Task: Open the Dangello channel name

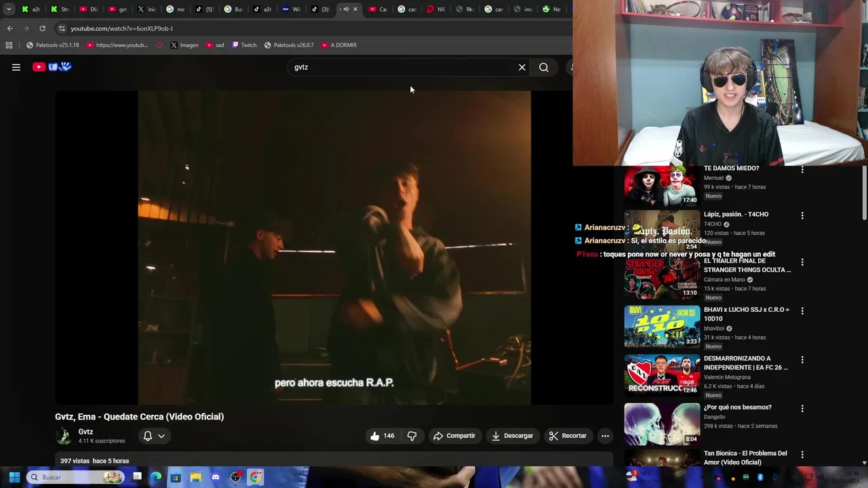Action: pos(715,417)
